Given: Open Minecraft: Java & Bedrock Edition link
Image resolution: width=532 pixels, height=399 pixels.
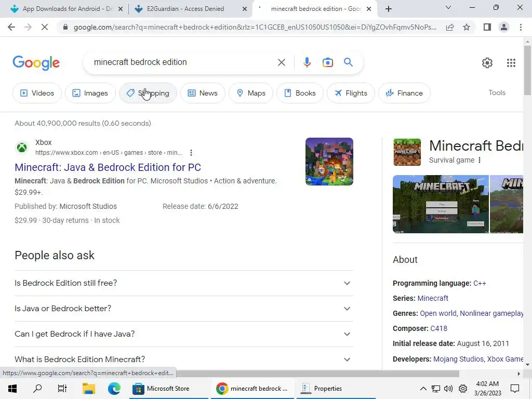Looking at the screenshot, I should pos(108,167).
